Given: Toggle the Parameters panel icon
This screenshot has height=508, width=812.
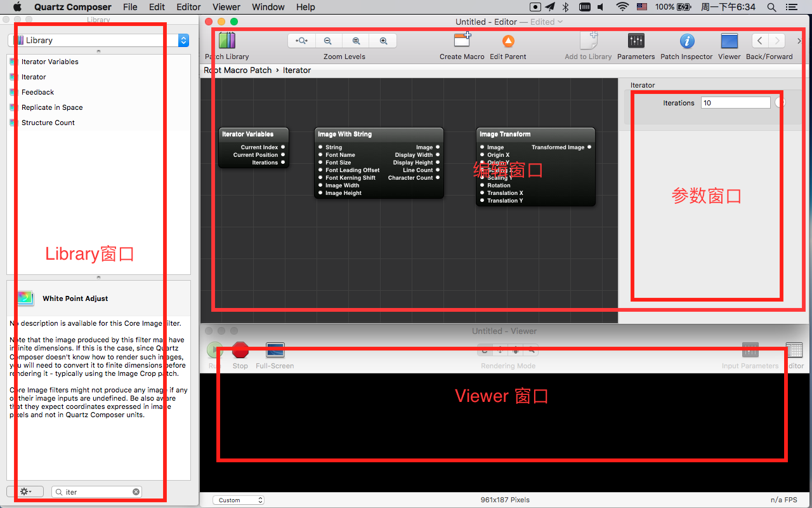Looking at the screenshot, I should coord(636,41).
